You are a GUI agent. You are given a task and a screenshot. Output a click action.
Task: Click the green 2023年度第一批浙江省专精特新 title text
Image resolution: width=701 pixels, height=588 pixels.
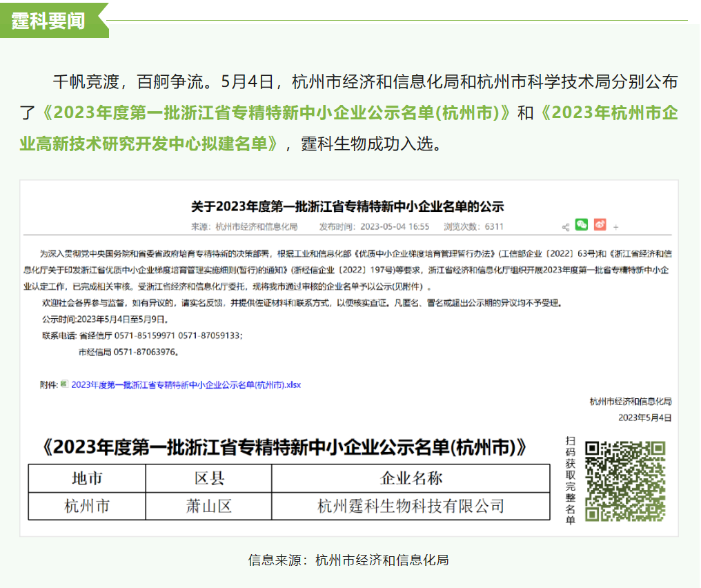coord(276,112)
